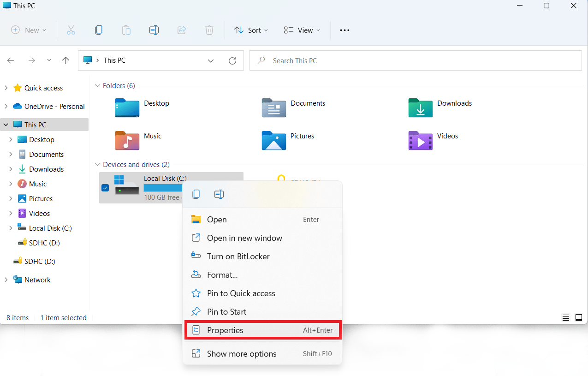This screenshot has height=376, width=588.
Task: Click the copy icon atop the context menu
Action: [x=196, y=194]
